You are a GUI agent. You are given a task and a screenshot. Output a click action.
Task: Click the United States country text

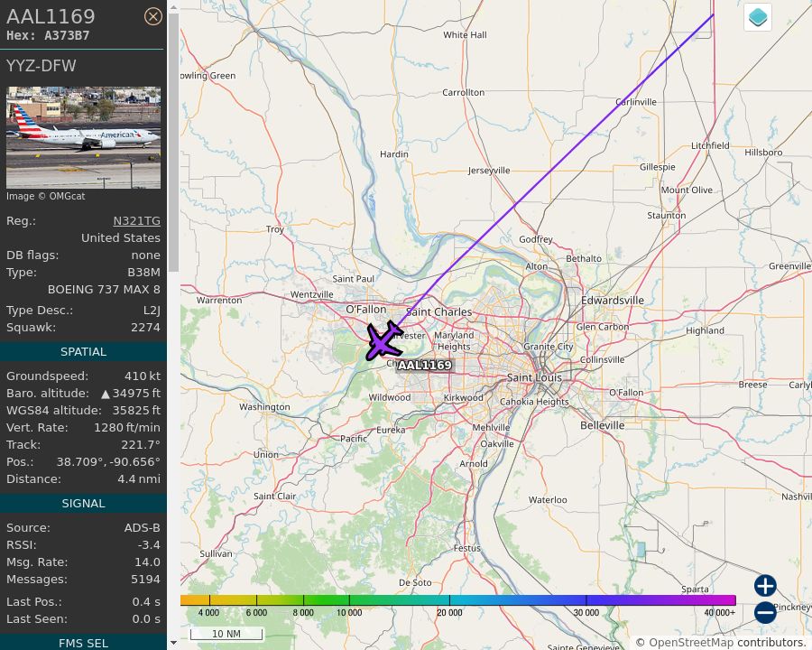click(121, 238)
